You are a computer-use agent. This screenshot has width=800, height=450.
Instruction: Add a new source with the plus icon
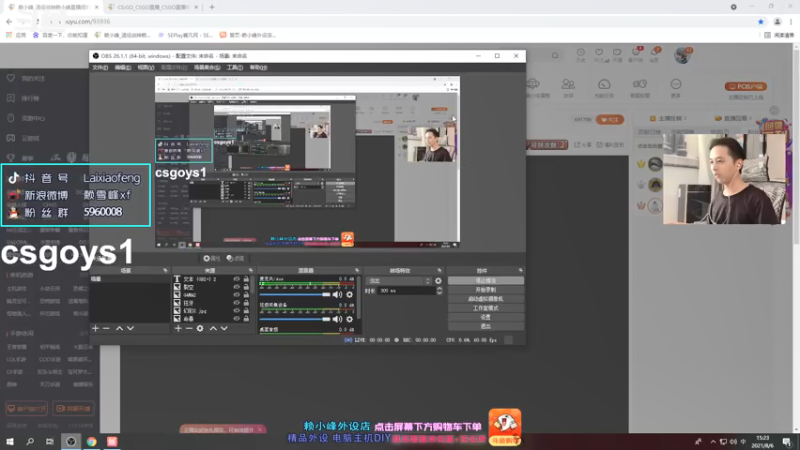[x=178, y=329]
